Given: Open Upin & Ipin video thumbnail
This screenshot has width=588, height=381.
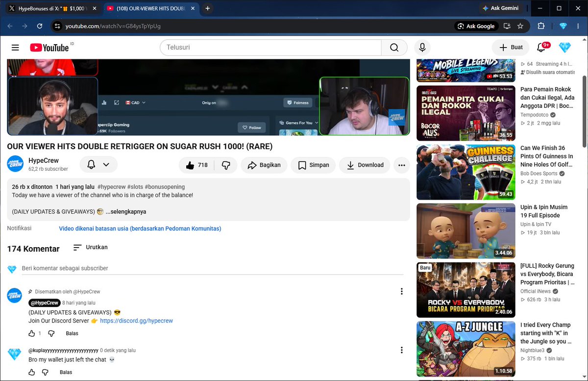Looking at the screenshot, I should (x=465, y=231).
